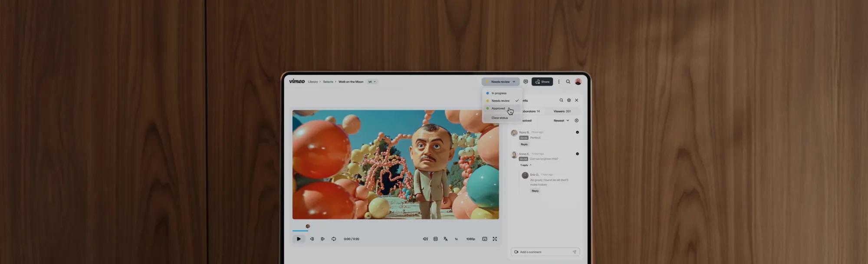Search comments with the panel magnifier icon

(561, 100)
